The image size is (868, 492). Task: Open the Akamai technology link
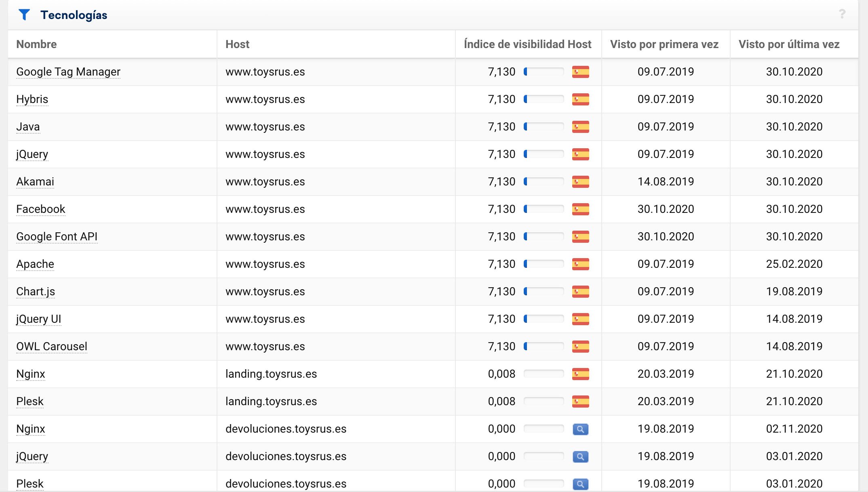click(x=35, y=182)
